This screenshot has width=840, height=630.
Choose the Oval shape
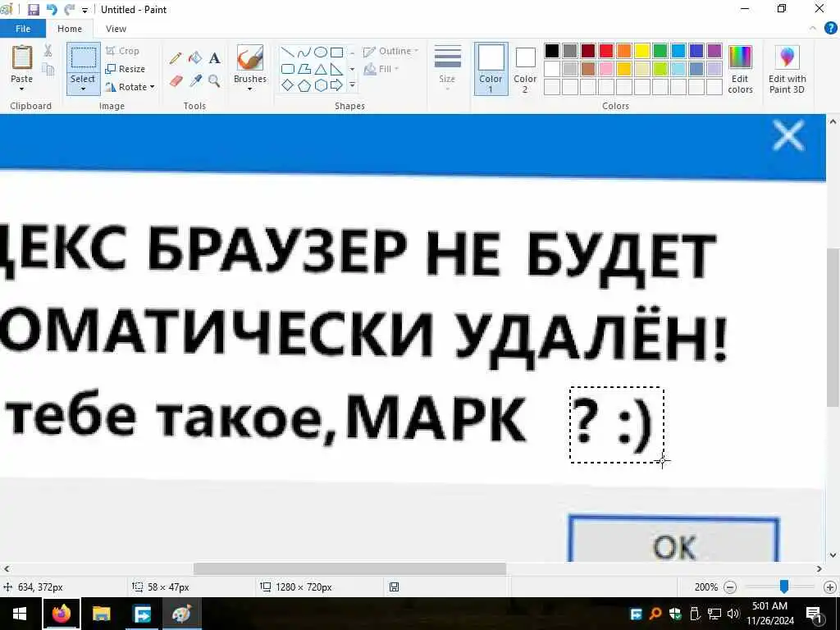(321, 52)
